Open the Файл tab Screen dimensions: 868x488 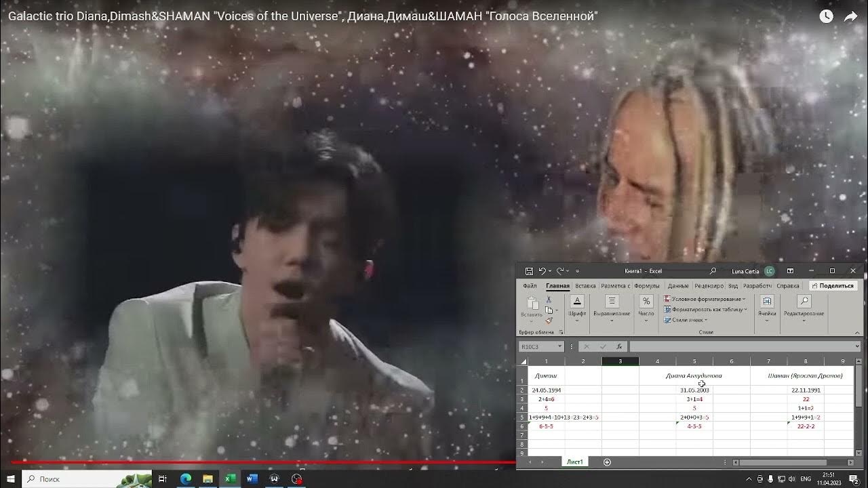530,286
